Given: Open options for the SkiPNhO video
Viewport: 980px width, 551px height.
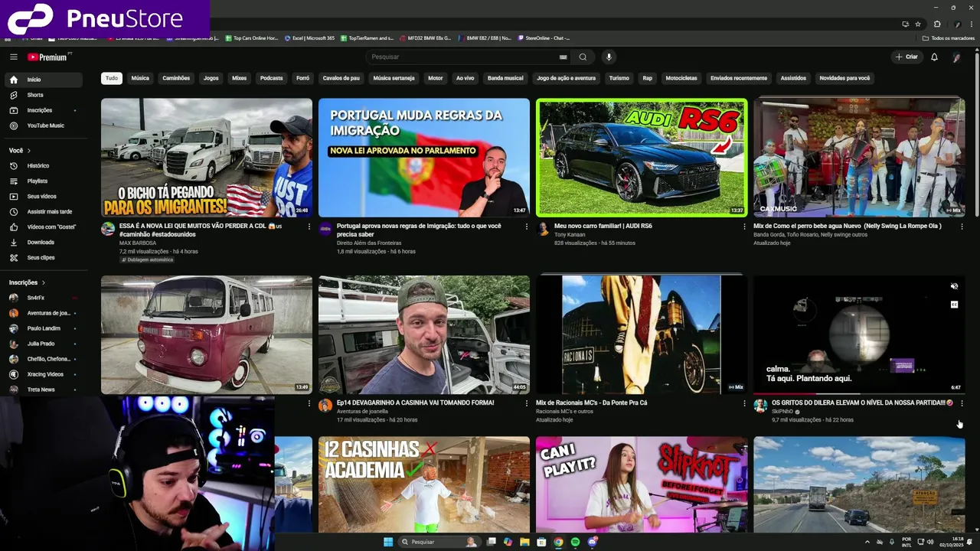Looking at the screenshot, I should 962,403.
